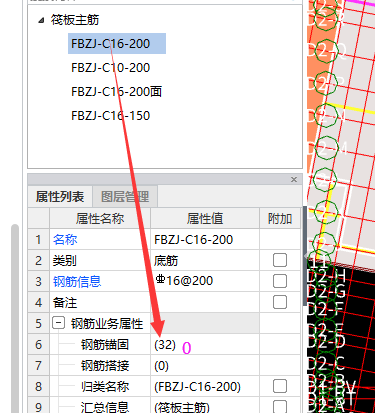Collapse the 筏板主筋 tree node
Screen dimensions: 375x413
(x=41, y=21)
